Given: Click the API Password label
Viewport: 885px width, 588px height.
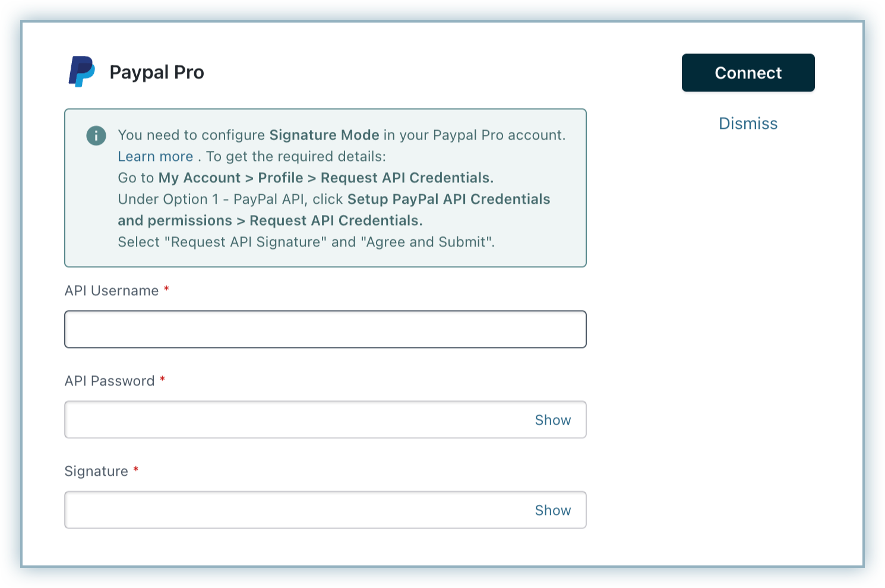Looking at the screenshot, I should pyautogui.click(x=109, y=381).
